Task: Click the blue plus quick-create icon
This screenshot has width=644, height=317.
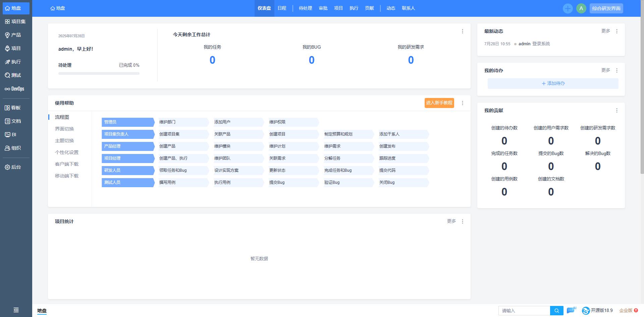Action: point(568,8)
